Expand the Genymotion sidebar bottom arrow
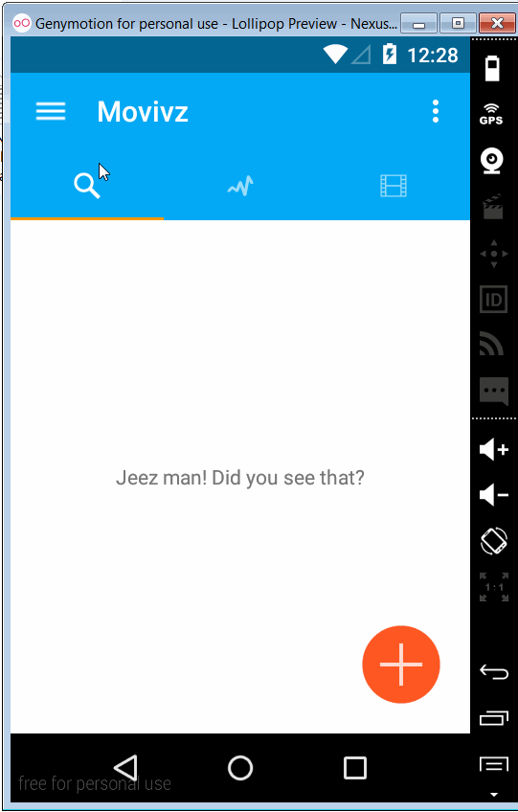The image size is (518, 812). click(x=494, y=795)
